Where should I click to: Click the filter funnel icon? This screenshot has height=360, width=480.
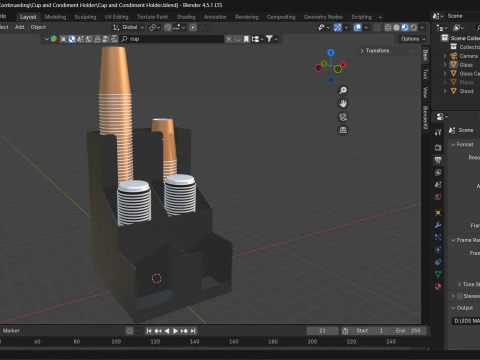pos(269,39)
